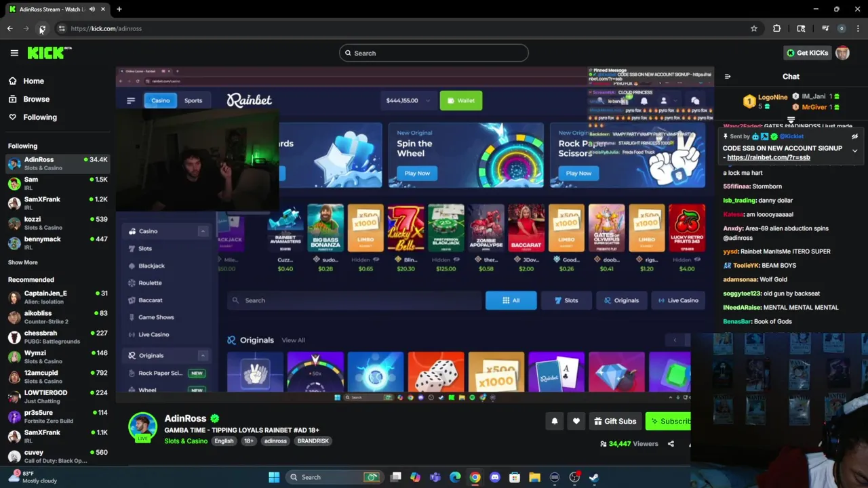Share the stream with share icon
Image resolution: width=868 pixels, height=488 pixels.
click(671, 444)
